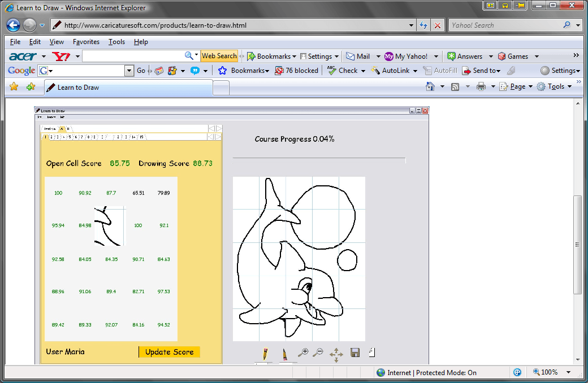Go back with the browser back arrow
Screen dimensions: 588x383
pos(13,25)
